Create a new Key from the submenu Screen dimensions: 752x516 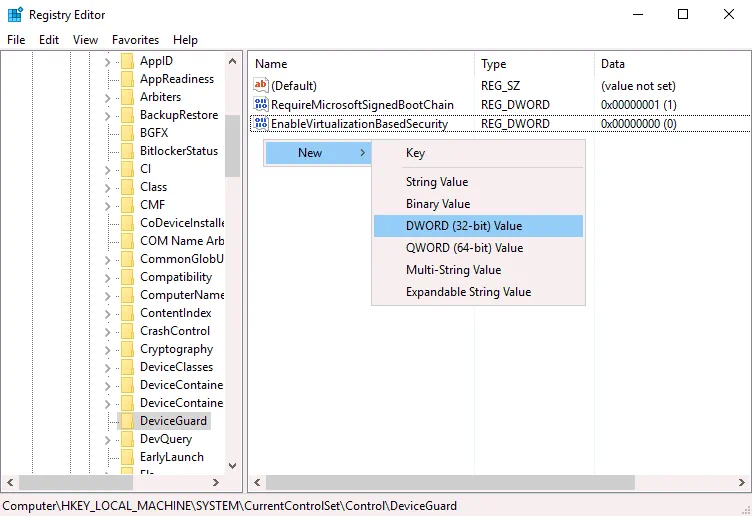tap(415, 153)
